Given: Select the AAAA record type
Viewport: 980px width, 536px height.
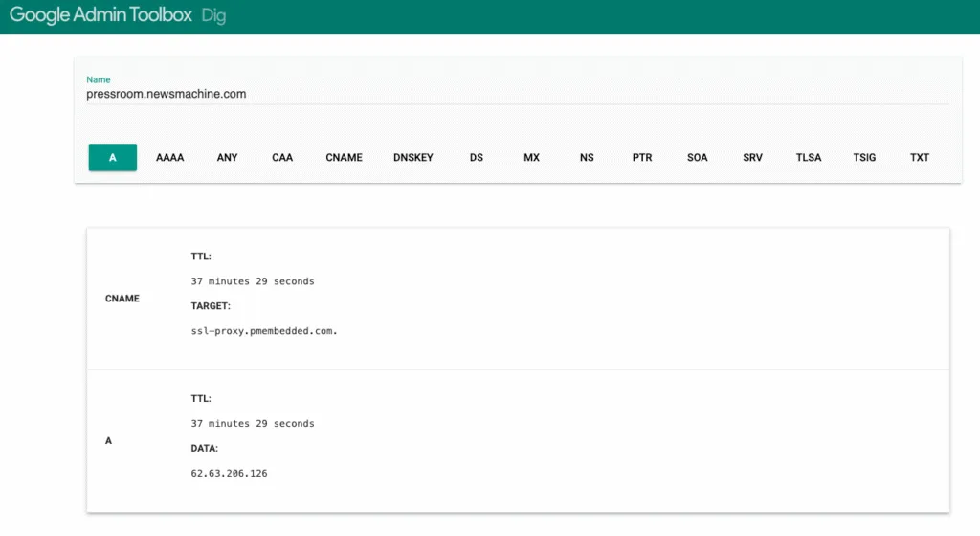Looking at the screenshot, I should [170, 158].
